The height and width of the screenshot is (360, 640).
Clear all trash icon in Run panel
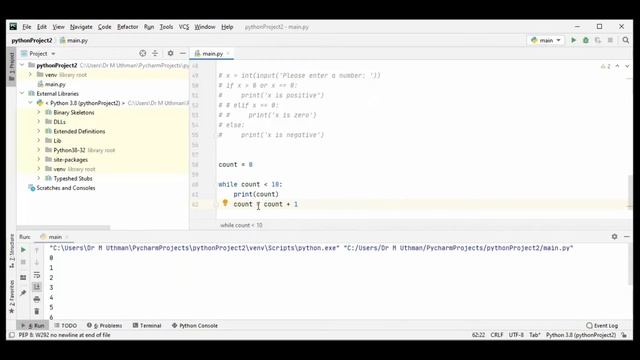[37, 311]
